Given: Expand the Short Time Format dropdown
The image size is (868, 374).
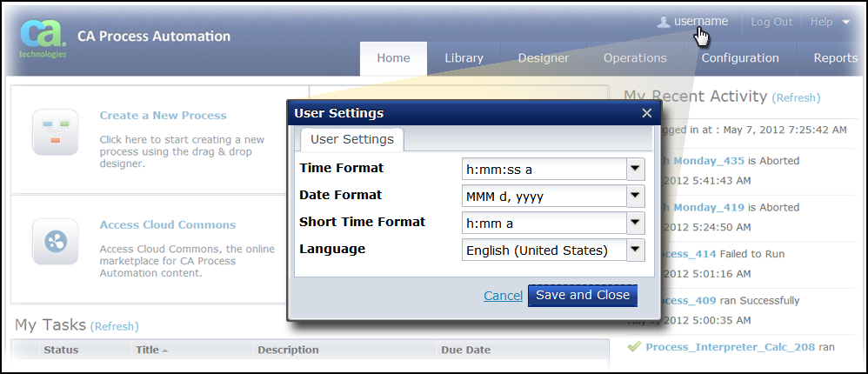Looking at the screenshot, I should (x=636, y=224).
